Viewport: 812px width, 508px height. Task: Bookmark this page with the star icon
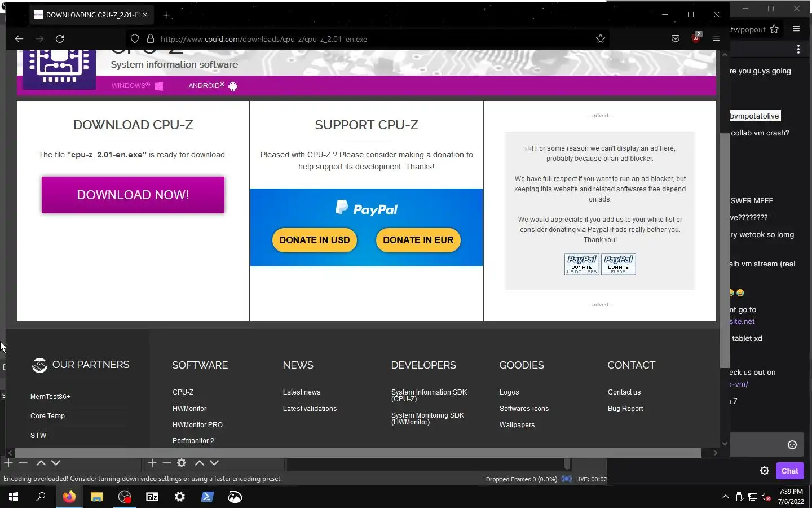601,39
